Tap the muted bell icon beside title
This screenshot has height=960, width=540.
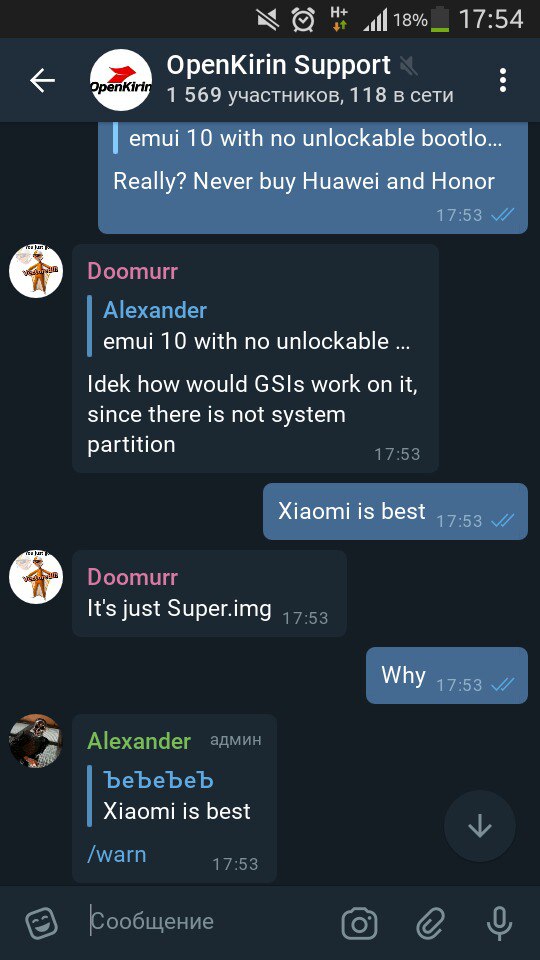(x=408, y=66)
